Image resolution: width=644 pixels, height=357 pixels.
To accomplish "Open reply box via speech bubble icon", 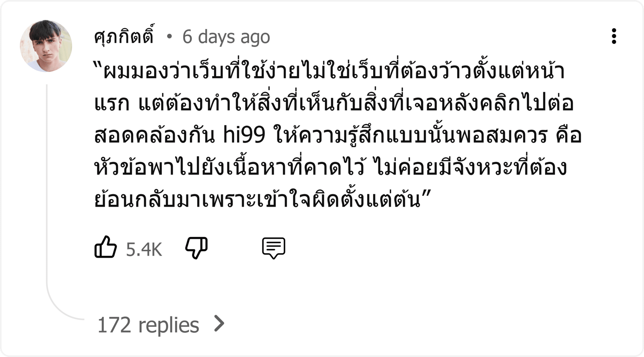I will tap(274, 248).
